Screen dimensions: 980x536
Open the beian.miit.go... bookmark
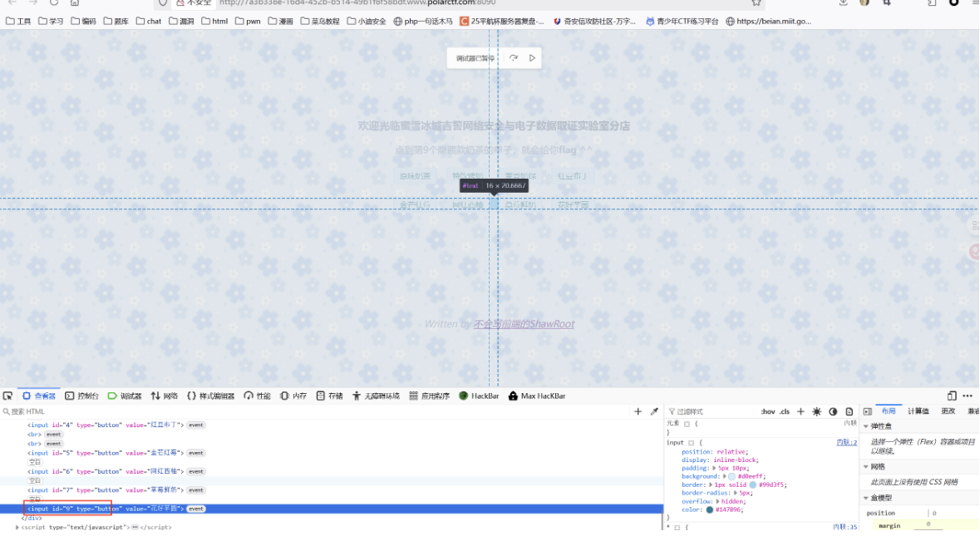click(x=769, y=22)
